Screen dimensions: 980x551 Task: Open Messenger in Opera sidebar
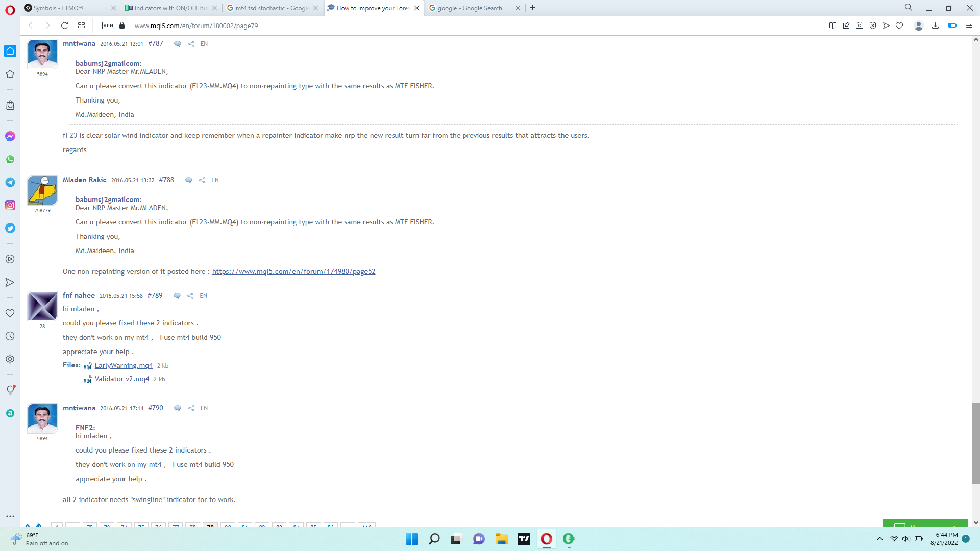[x=10, y=136]
